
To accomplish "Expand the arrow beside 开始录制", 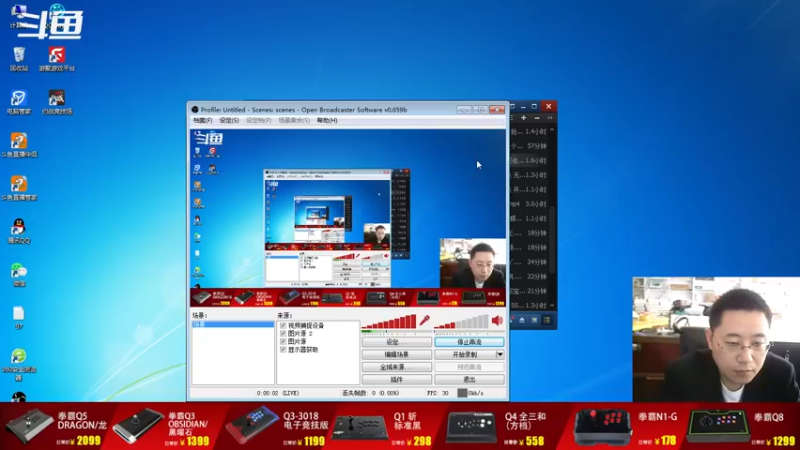I will [x=500, y=355].
